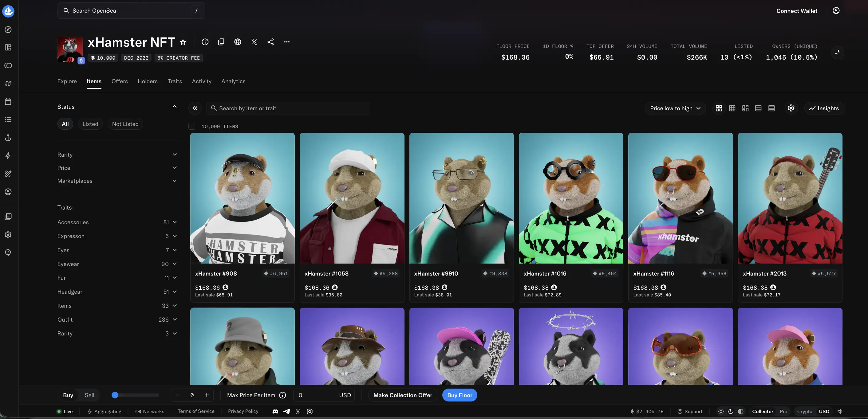Open the sidebar settings gear icon
This screenshot has width=868, height=419.
[8, 234]
